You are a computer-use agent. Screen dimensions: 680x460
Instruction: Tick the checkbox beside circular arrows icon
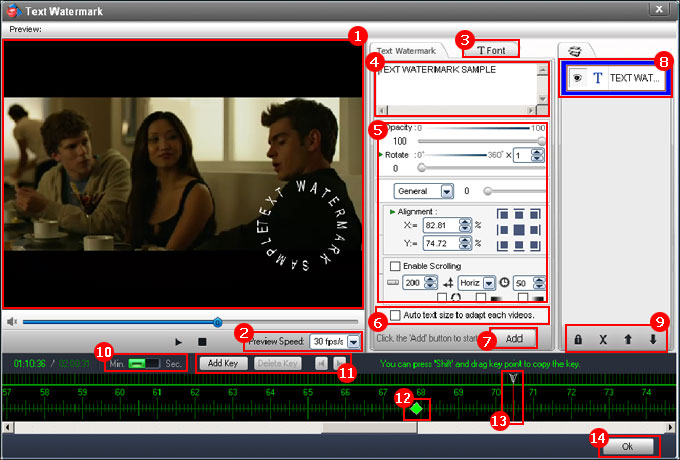pyautogui.click(x=442, y=297)
